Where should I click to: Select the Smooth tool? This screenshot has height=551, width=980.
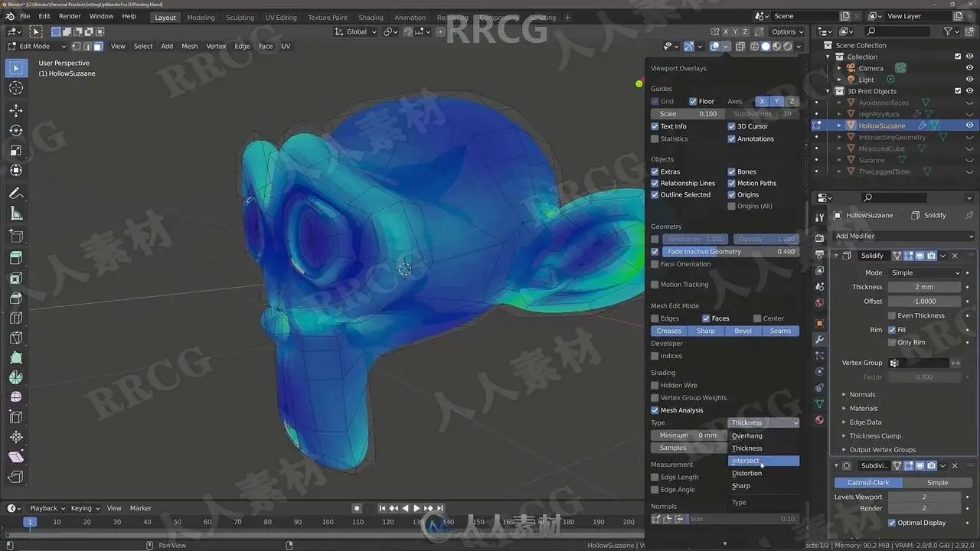[16, 398]
